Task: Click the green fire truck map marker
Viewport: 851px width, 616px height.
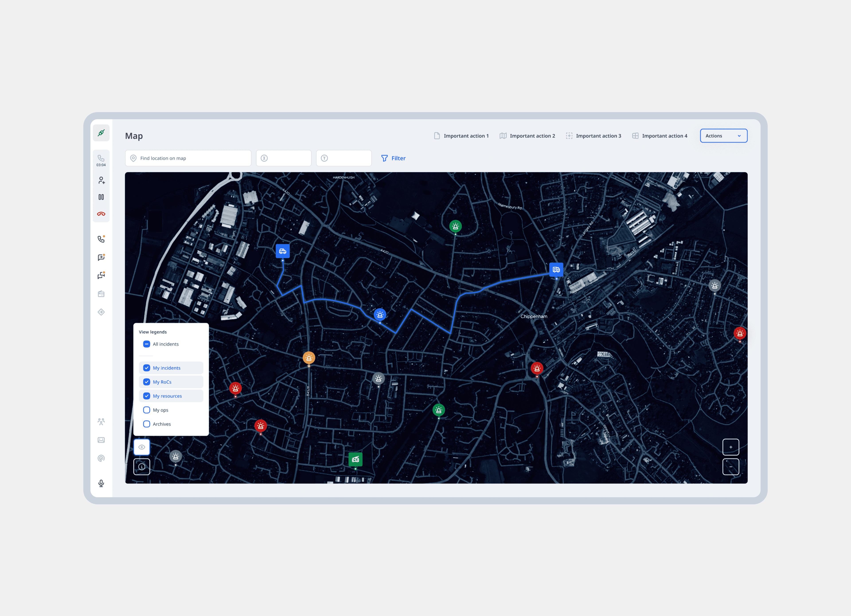Action: click(x=355, y=459)
